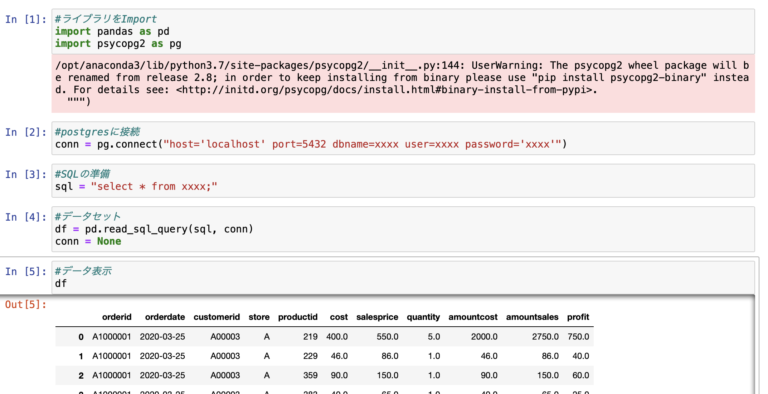This screenshot has height=394, width=768.
Task: Click the In [1] prompt label
Action: click(26, 20)
